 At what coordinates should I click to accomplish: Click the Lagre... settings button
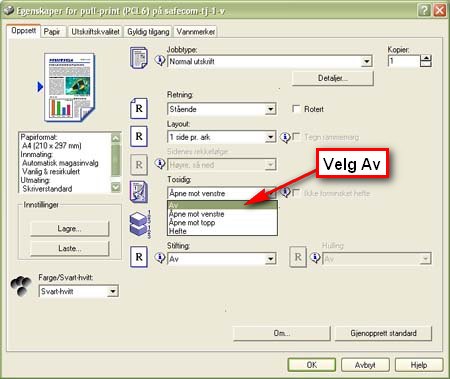(x=69, y=229)
